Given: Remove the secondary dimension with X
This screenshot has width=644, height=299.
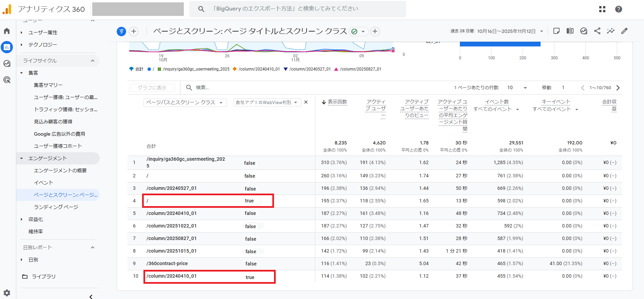Looking at the screenshot, I should pyautogui.click(x=306, y=102).
